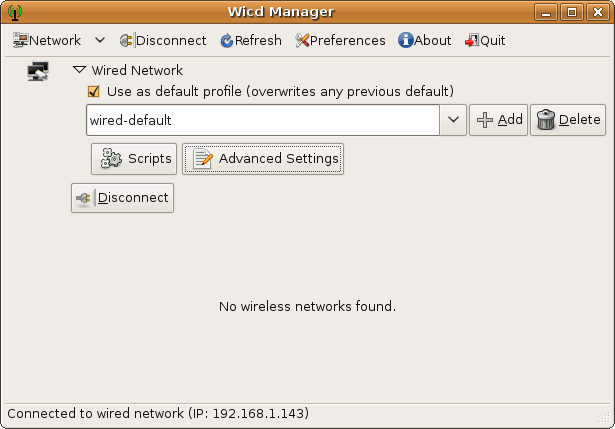Click the wired-default profile name field
The width and height of the screenshot is (615, 429).
pos(262,120)
